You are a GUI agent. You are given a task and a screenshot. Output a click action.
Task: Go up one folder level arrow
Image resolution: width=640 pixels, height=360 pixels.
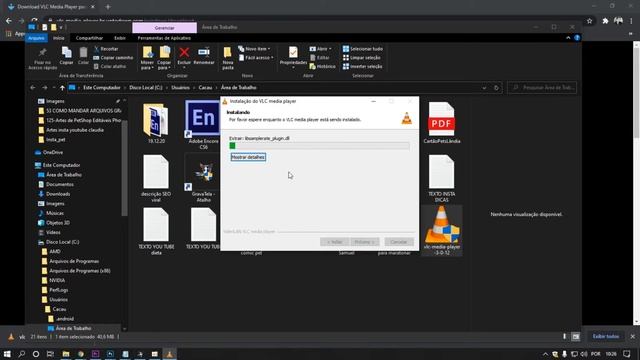[x=62, y=87]
